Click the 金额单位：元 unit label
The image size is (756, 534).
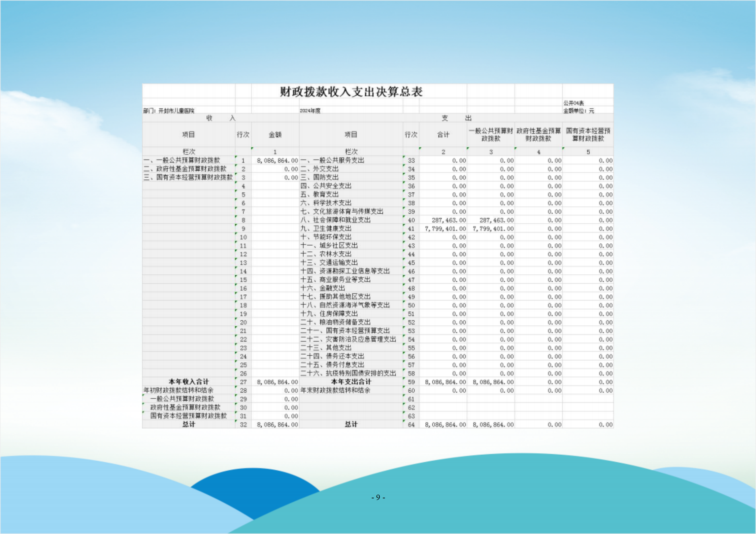[x=579, y=111]
